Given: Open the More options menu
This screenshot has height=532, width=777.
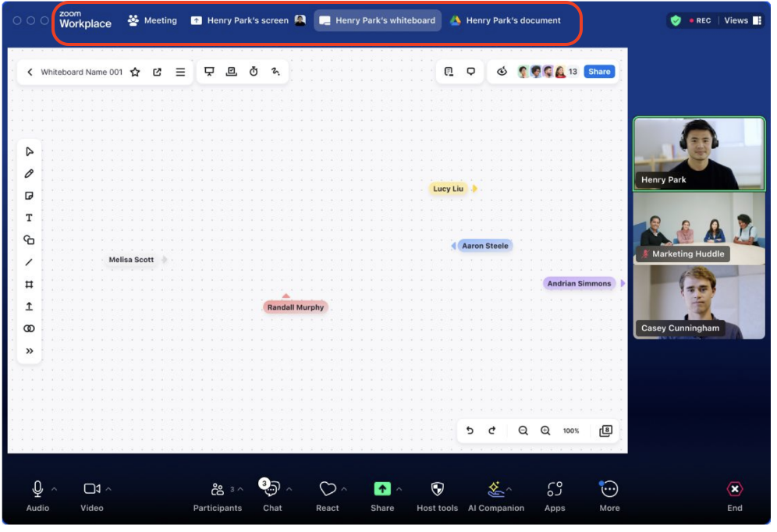Looking at the screenshot, I should tap(609, 496).
